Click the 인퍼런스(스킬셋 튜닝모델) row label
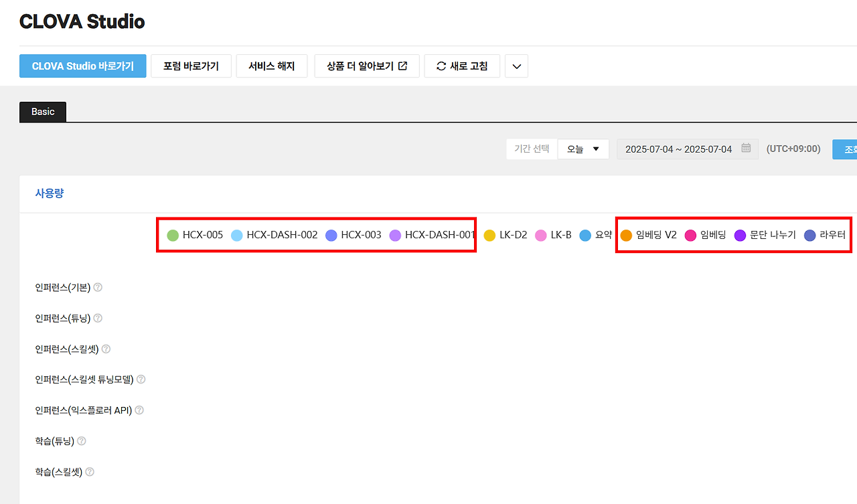The height and width of the screenshot is (504, 857). coord(84,380)
